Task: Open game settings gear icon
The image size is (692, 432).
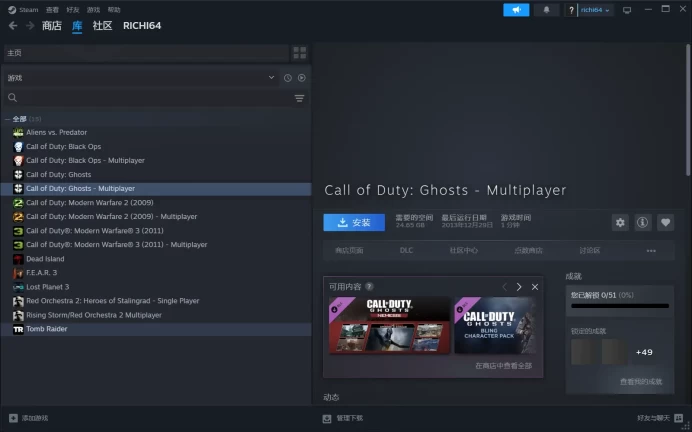Action: (x=620, y=222)
